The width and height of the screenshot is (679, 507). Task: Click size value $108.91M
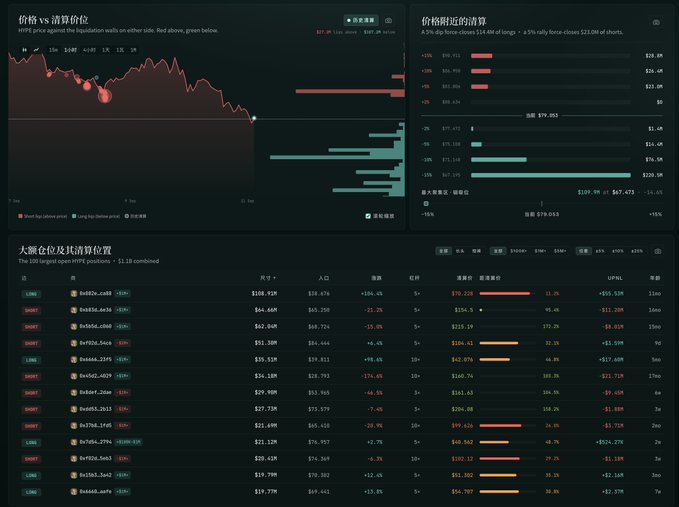(x=264, y=294)
